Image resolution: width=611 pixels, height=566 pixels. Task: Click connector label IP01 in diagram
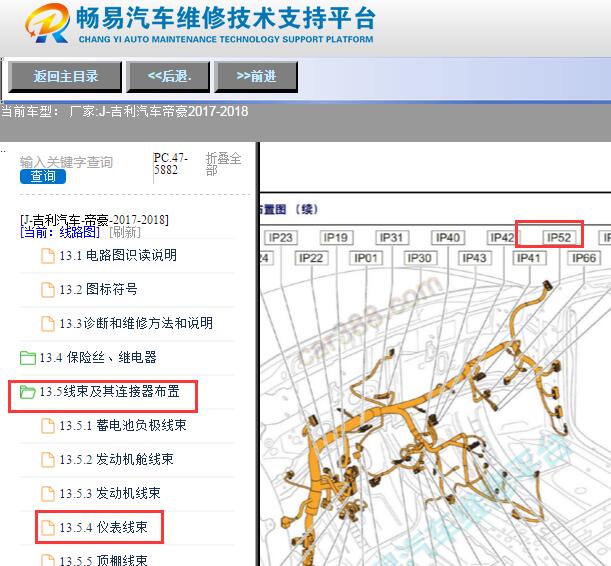[x=366, y=258]
